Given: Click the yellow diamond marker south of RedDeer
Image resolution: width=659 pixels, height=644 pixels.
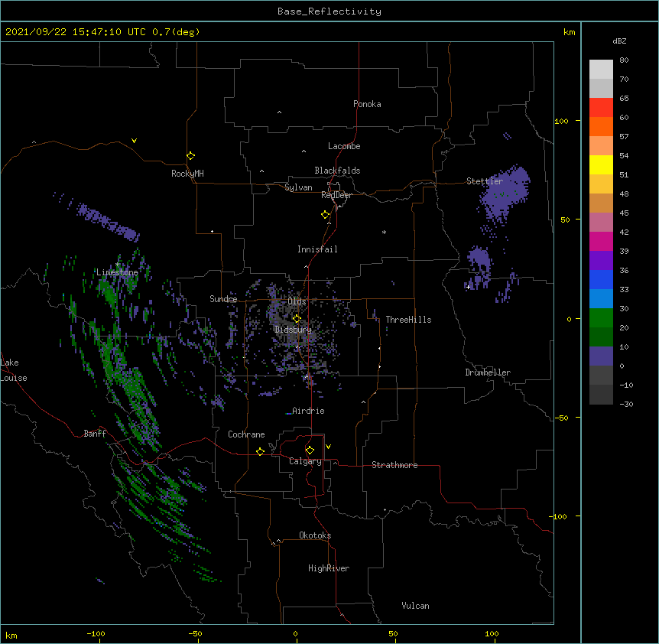Looking at the screenshot, I should 326,215.
